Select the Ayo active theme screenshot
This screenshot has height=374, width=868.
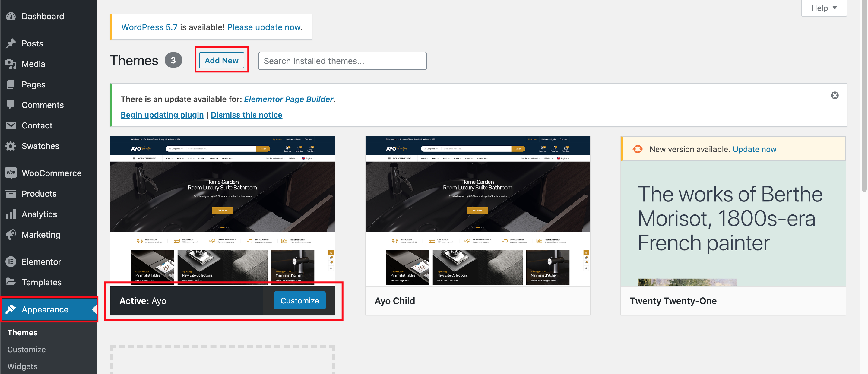click(x=222, y=211)
